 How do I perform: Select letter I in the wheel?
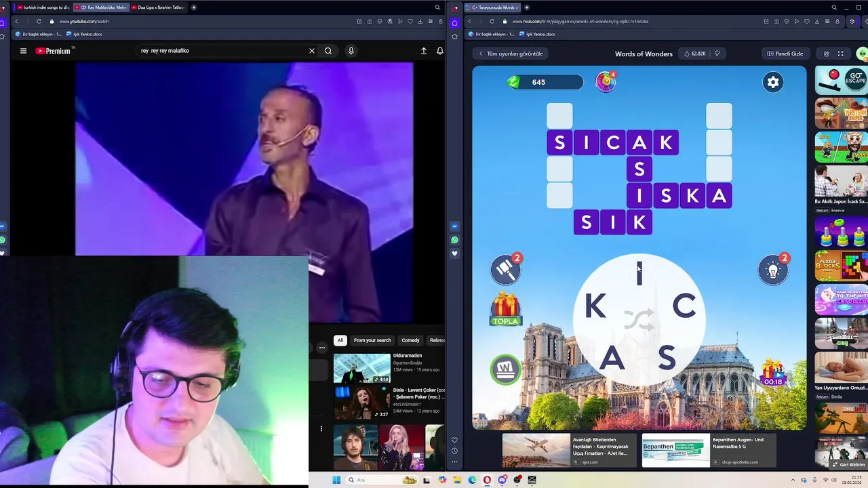tap(639, 274)
